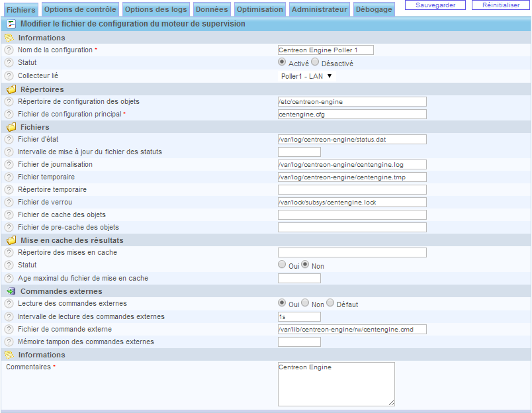This screenshot has width=532, height=413.
Task: Show help for Fichier temporaire
Action: (9, 177)
